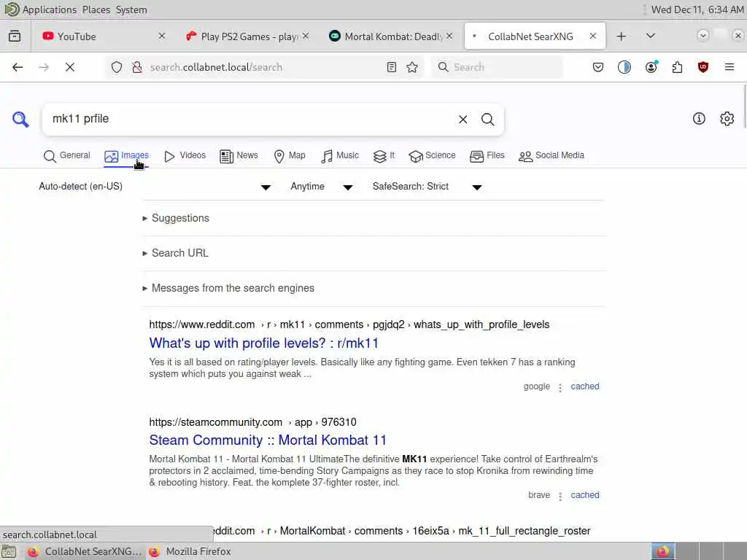Stop page loading in Firefox toolbar
This screenshot has width=747, height=560.
click(70, 67)
